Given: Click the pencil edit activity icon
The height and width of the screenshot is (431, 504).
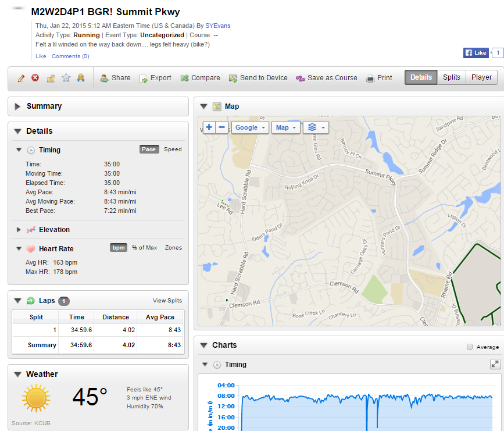Looking at the screenshot, I should [x=21, y=78].
